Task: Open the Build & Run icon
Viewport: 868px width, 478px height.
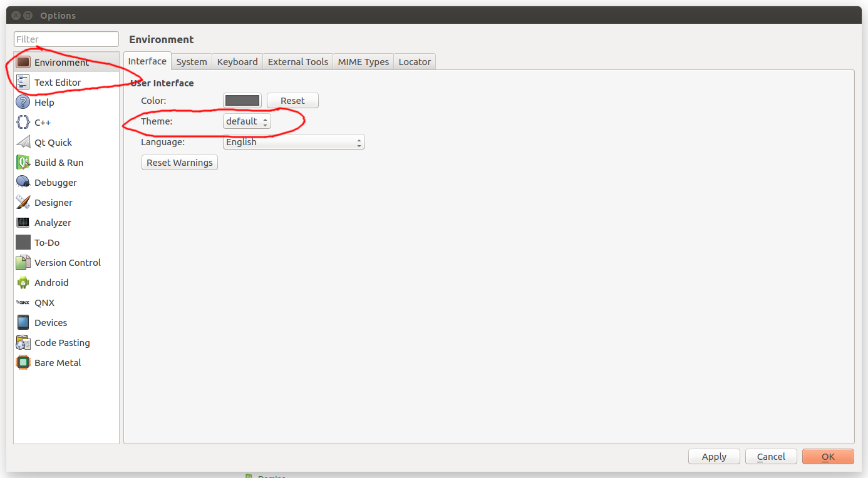Action: pos(23,163)
